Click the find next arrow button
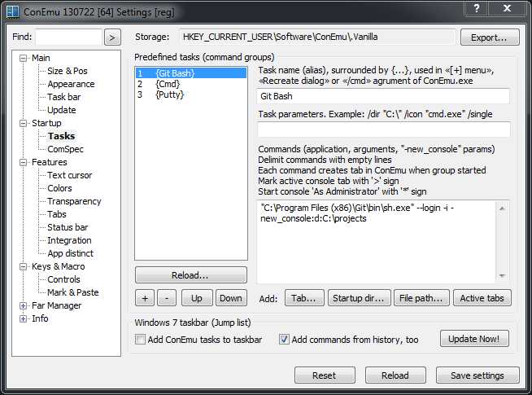This screenshot has width=532, height=395. [112, 37]
